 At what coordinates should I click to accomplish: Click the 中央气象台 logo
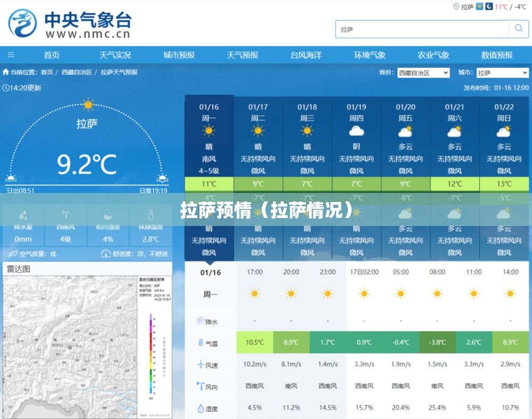pyautogui.click(x=69, y=24)
